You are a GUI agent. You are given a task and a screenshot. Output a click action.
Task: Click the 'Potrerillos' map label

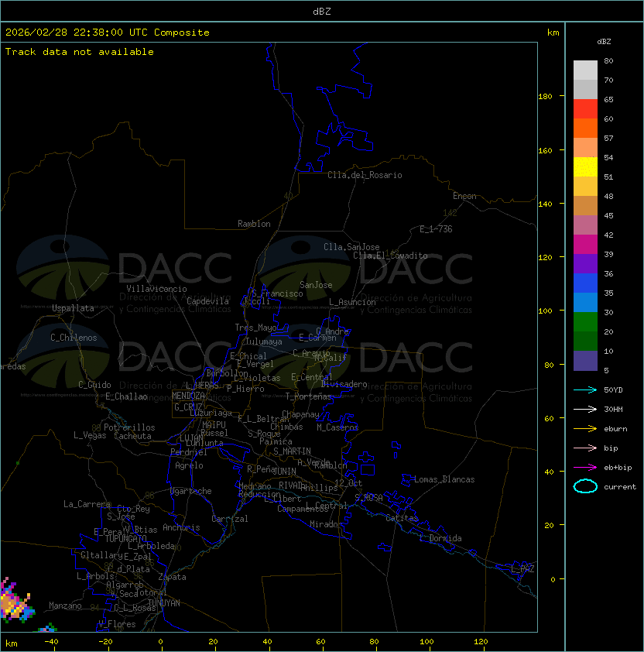tap(129, 427)
